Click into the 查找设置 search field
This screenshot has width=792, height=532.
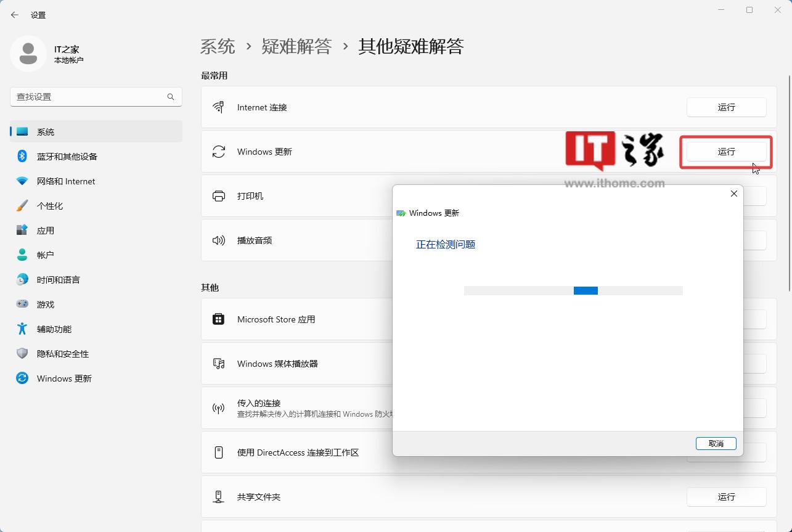[96, 97]
